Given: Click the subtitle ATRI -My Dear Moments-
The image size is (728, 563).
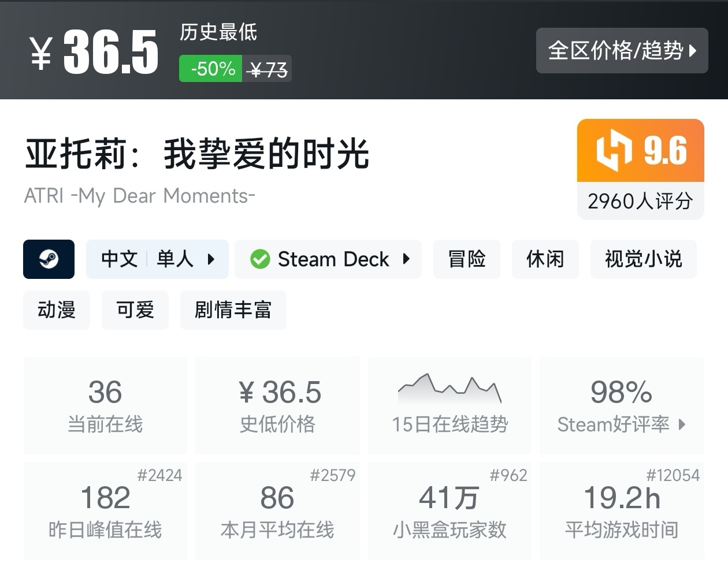Looking at the screenshot, I should [x=139, y=196].
